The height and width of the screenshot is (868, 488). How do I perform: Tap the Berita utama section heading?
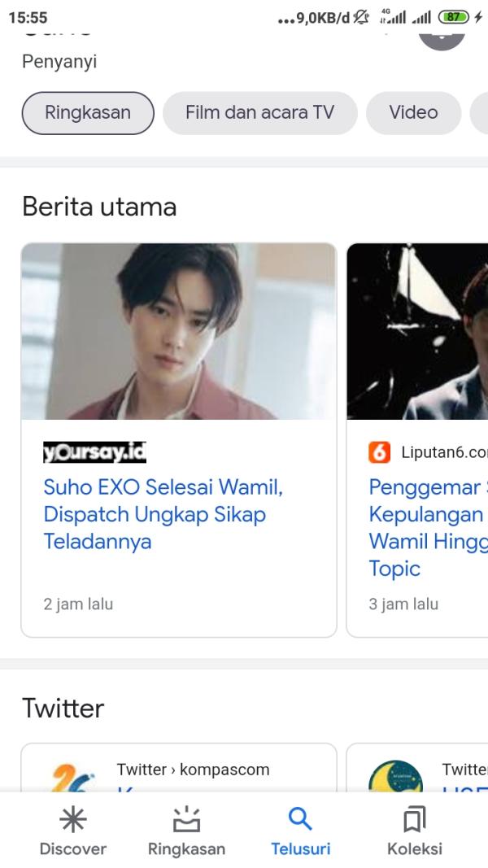point(99,207)
